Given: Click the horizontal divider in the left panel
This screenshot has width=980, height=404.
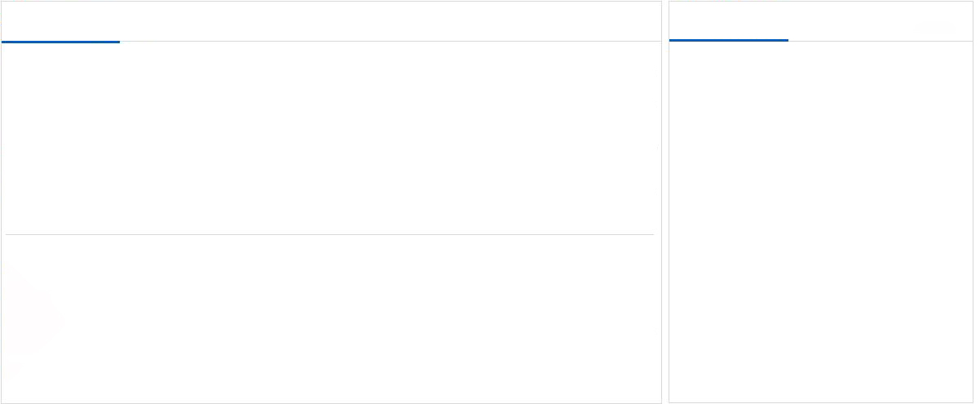Looking at the screenshot, I should (x=329, y=235).
